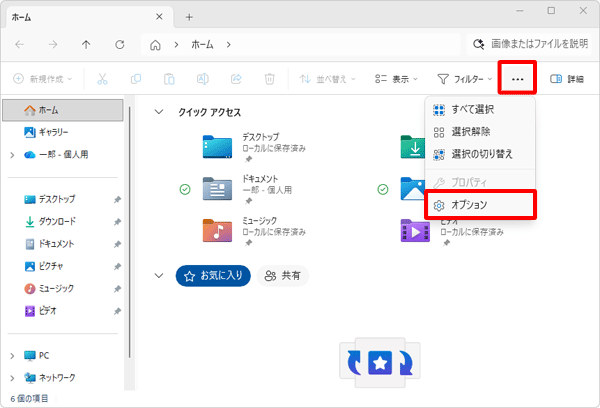Click the デスクトップ folder icon in Quick Access
The image size is (600, 408).
coord(217,147)
